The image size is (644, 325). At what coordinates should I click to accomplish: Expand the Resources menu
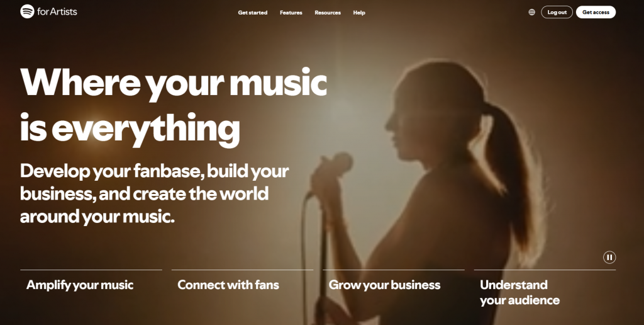click(x=327, y=13)
